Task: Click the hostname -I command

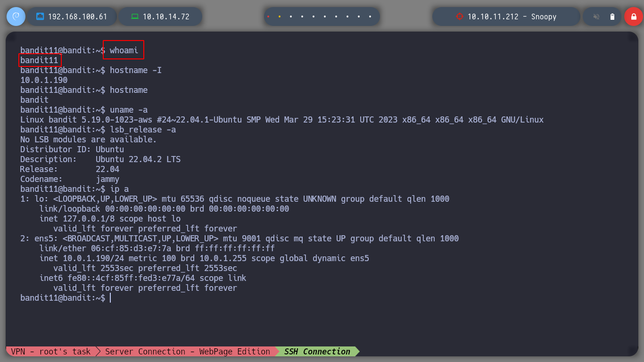Action: click(136, 70)
